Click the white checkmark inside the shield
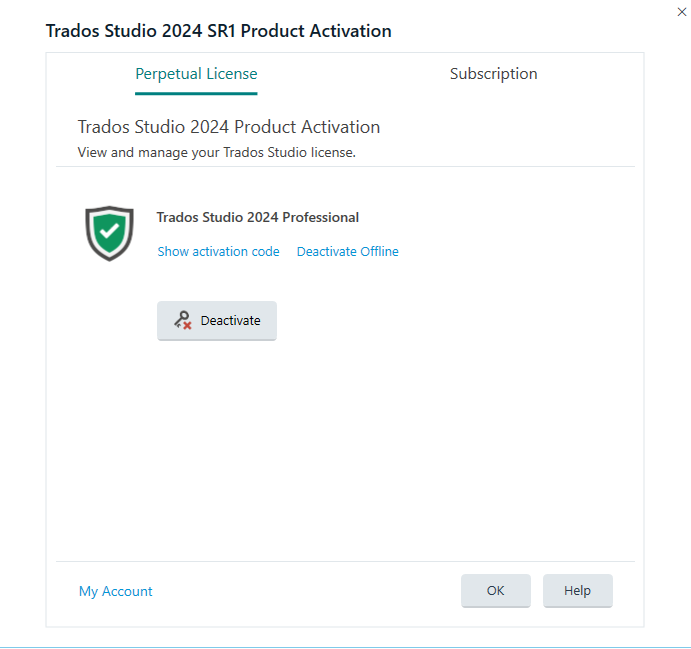Viewport: 691px width, 649px height. (109, 232)
